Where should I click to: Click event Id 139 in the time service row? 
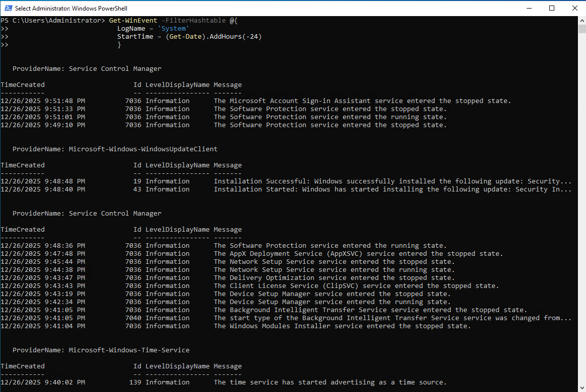pos(135,382)
